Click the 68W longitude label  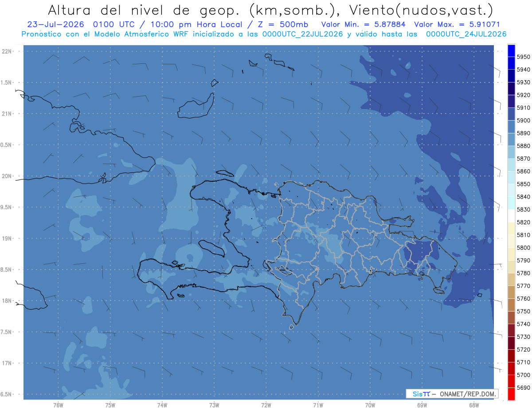(x=474, y=405)
